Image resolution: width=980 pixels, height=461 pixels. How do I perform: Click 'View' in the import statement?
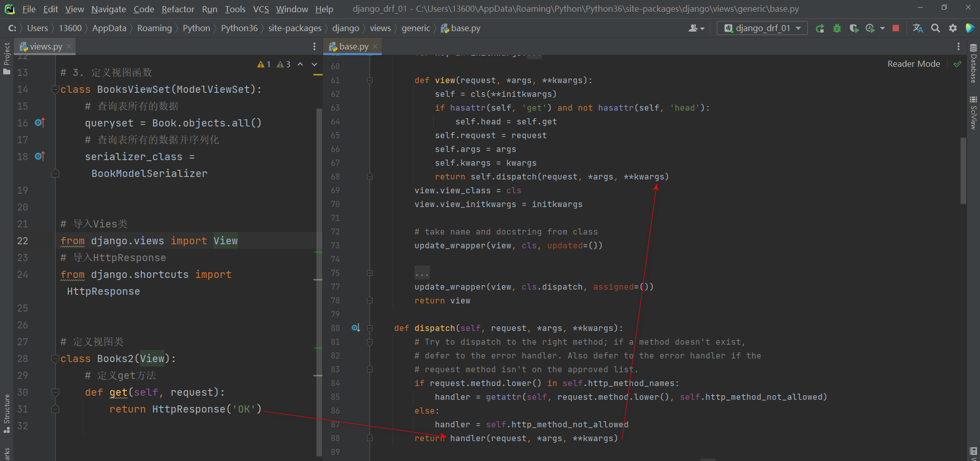point(226,241)
